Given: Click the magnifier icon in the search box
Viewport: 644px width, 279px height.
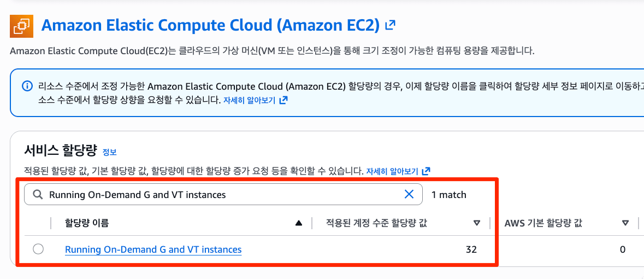Looking at the screenshot, I should click(38, 194).
